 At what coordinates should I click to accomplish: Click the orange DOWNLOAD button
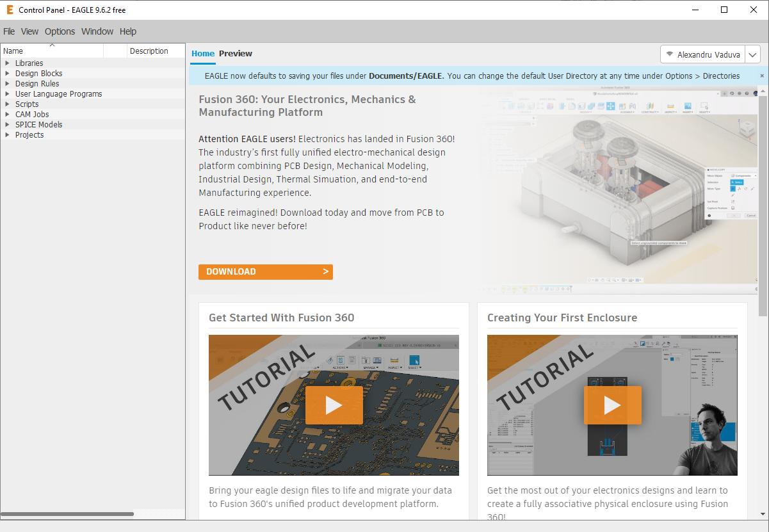tap(265, 272)
